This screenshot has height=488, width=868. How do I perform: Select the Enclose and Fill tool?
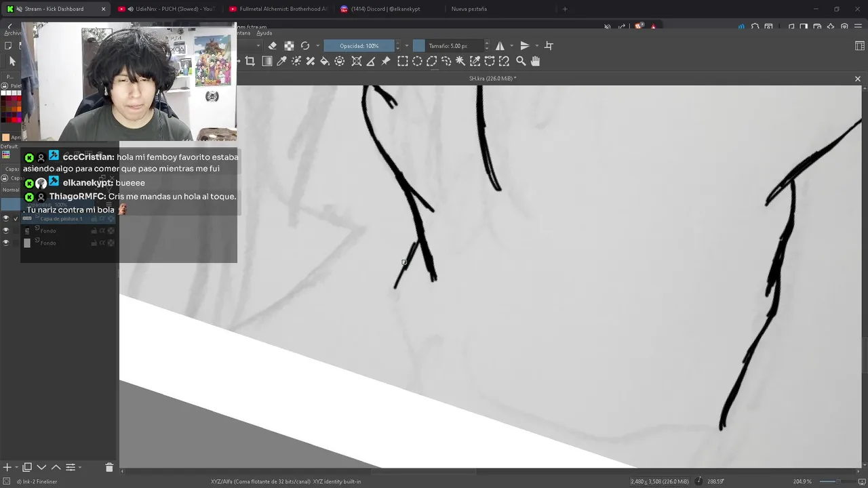click(340, 61)
